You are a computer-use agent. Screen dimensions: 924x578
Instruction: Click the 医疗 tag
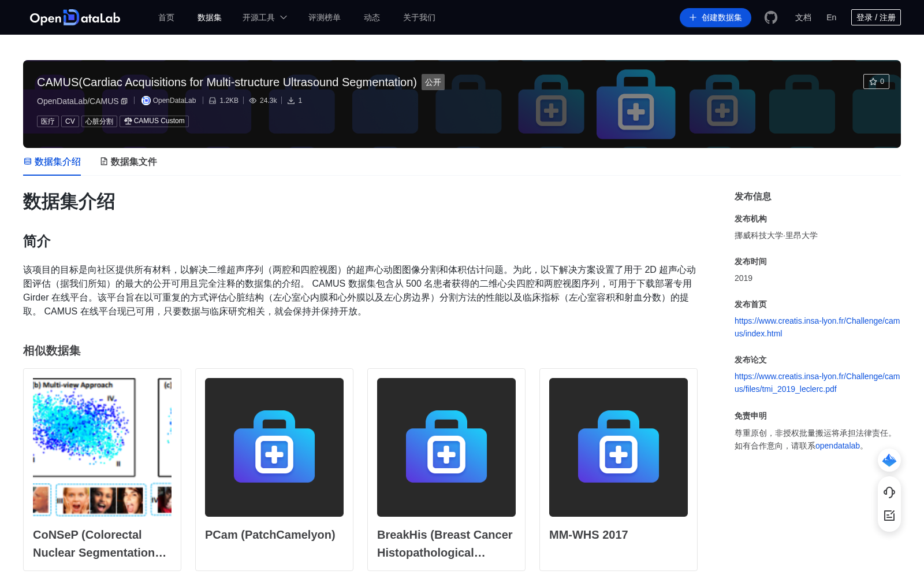[48, 121]
